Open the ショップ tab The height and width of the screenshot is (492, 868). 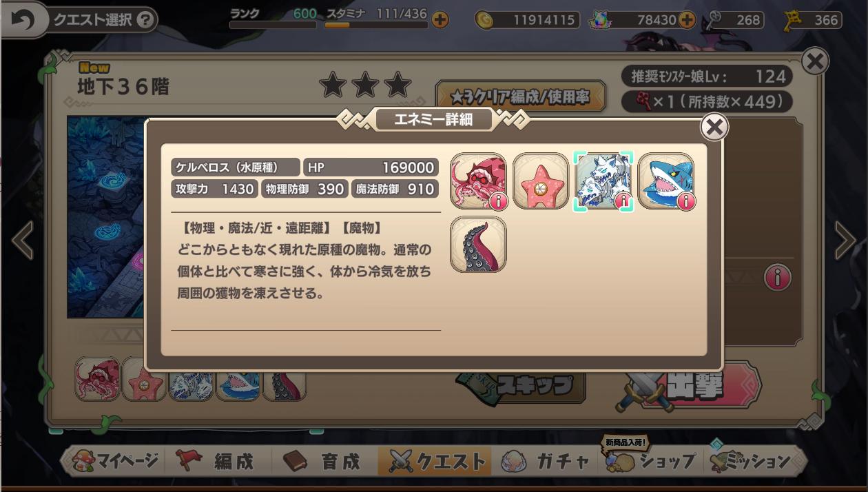click(x=651, y=461)
